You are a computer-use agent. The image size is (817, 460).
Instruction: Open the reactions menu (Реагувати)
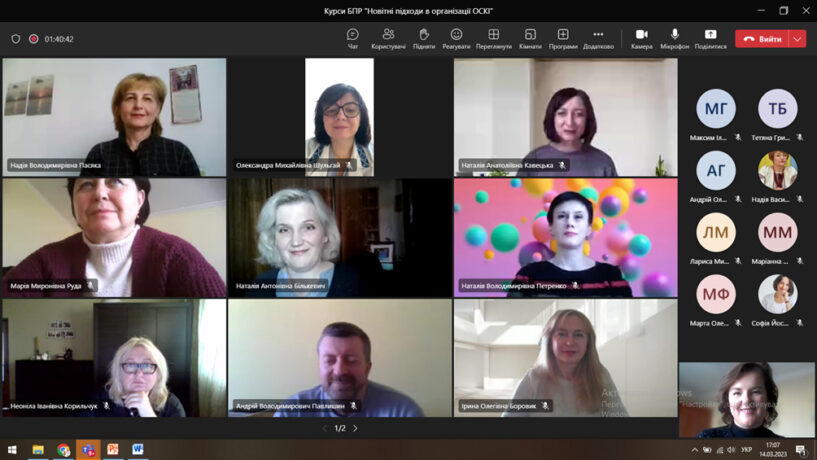456,38
